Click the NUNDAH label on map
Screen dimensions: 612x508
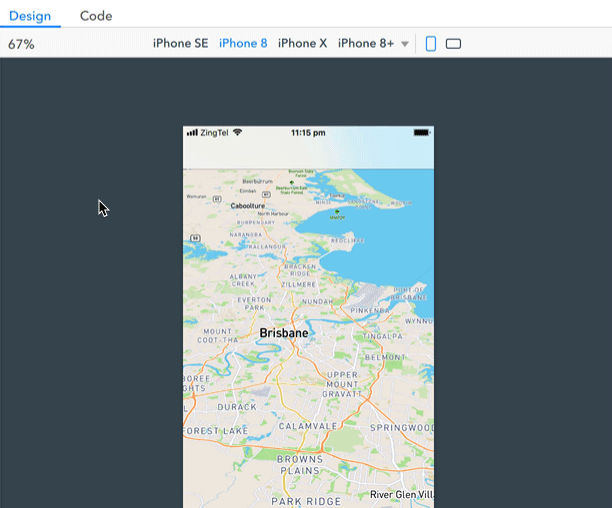(x=318, y=302)
